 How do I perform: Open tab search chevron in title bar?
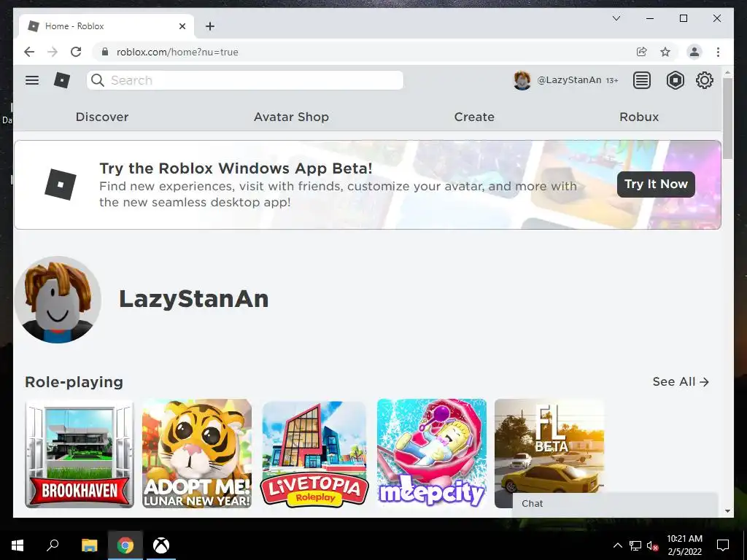pos(616,18)
